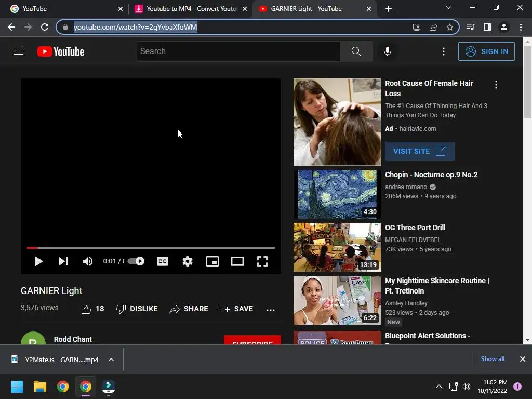The height and width of the screenshot is (399, 532).
Task: Reload the current page
Action: (x=45, y=27)
